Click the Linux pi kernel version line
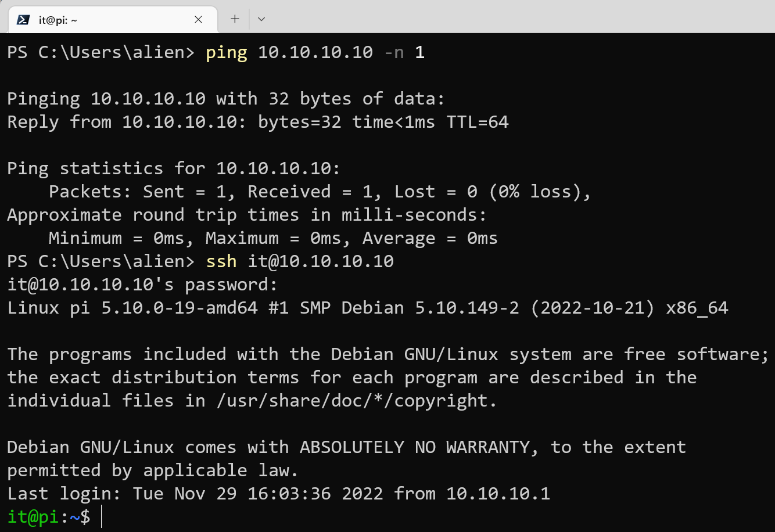This screenshot has height=532, width=775. (x=367, y=308)
